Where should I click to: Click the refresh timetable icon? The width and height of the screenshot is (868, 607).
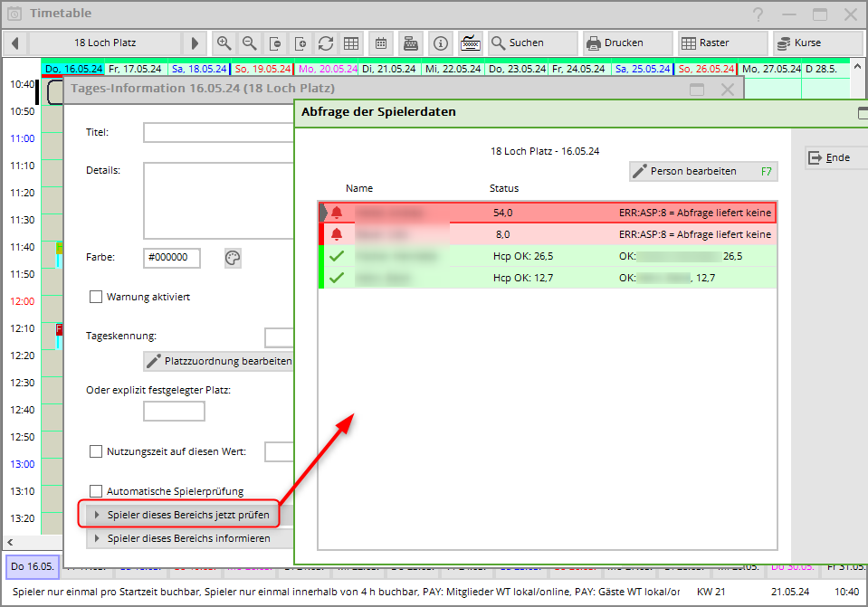325,43
